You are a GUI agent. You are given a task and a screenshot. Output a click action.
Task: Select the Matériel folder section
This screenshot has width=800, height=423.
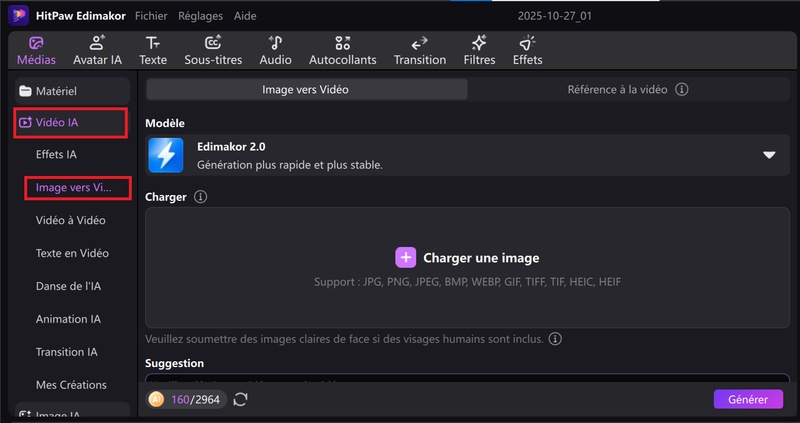pyautogui.click(x=72, y=91)
